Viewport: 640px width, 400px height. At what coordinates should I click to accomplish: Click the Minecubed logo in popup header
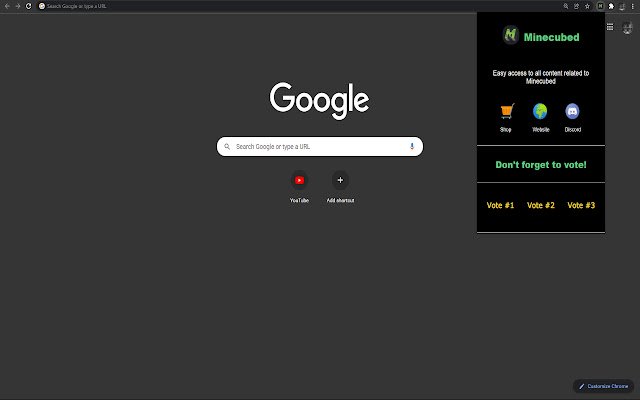tap(511, 35)
